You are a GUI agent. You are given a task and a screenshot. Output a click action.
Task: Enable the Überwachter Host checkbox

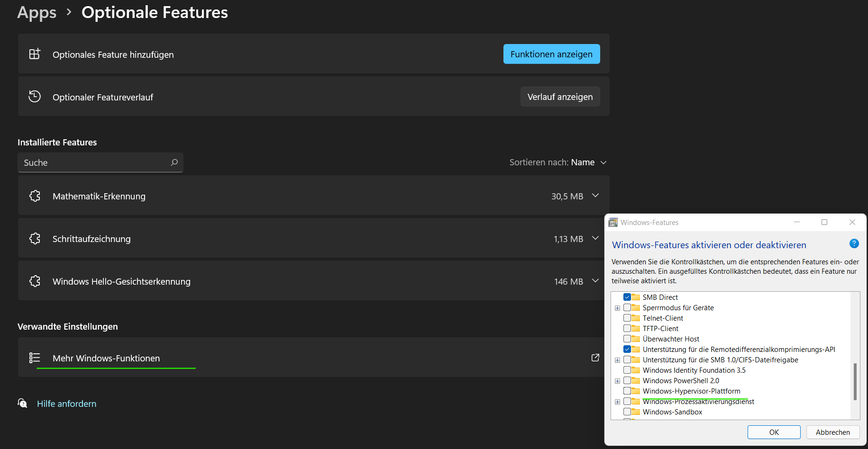(x=627, y=339)
